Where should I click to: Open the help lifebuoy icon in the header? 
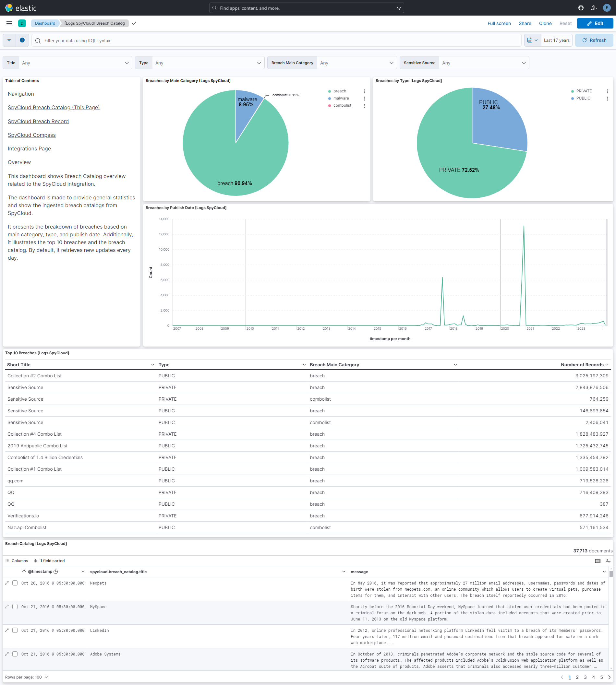581,8
